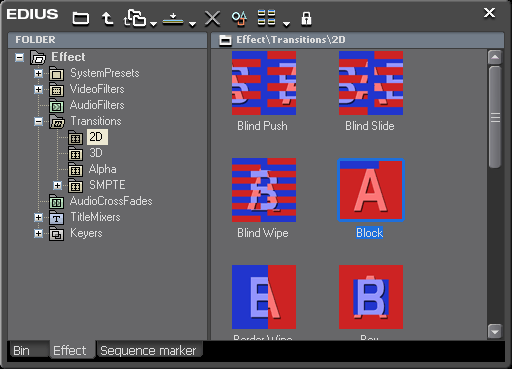This screenshot has height=369, width=512.
Task: Select VideoFilters in folder tree
Action: coord(97,89)
